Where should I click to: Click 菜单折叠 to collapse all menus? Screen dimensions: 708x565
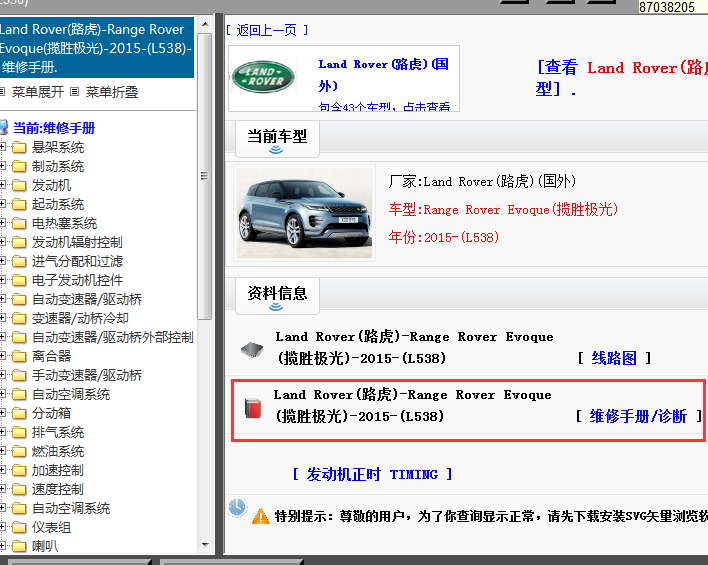tap(112, 92)
